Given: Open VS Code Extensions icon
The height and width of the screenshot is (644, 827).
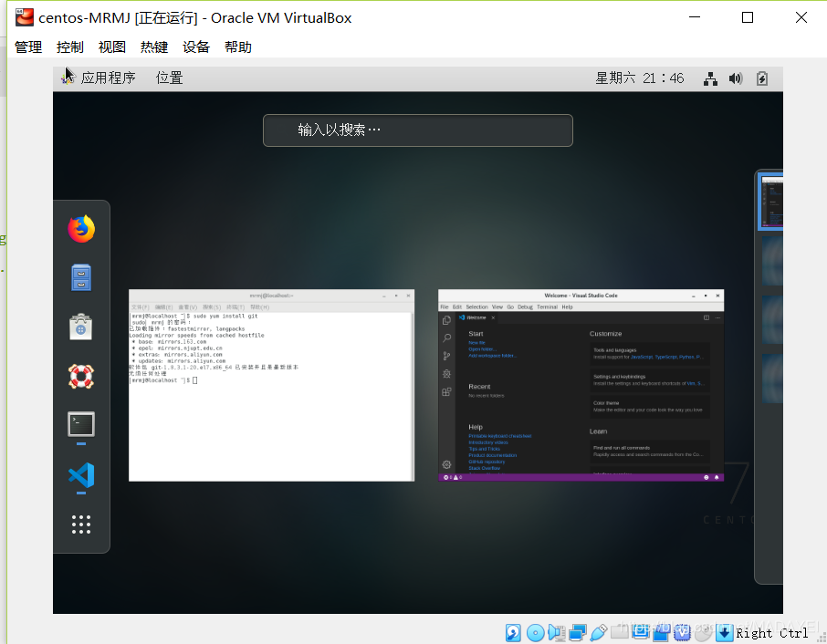Looking at the screenshot, I should 446,391.
